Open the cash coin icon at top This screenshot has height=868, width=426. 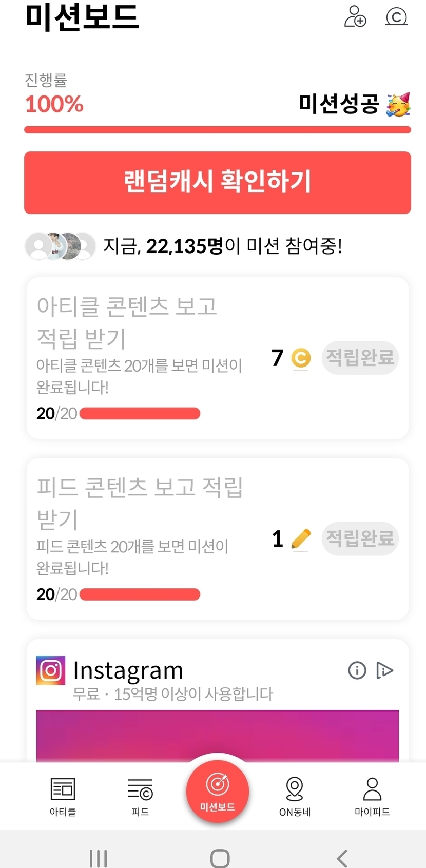click(x=396, y=16)
